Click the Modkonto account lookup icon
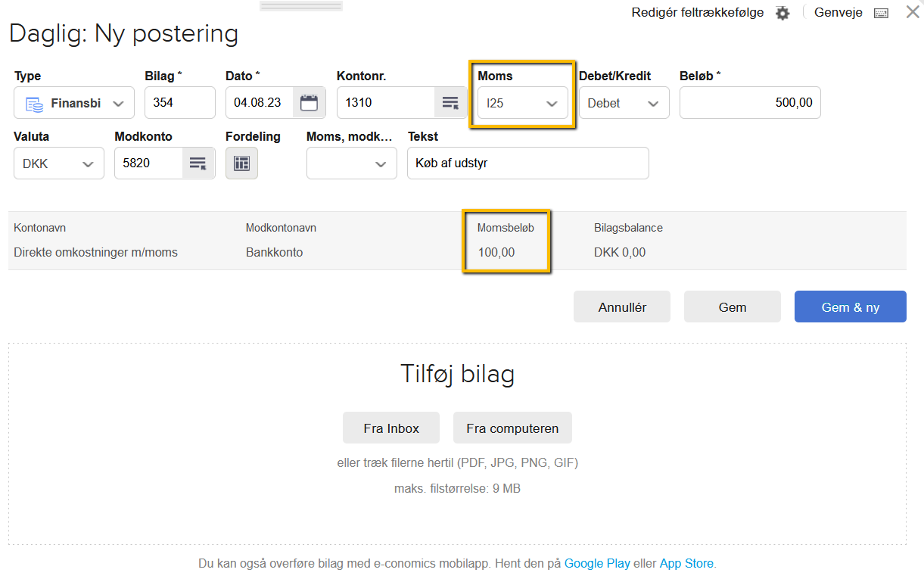This screenshot has height=582, width=924. tap(198, 163)
